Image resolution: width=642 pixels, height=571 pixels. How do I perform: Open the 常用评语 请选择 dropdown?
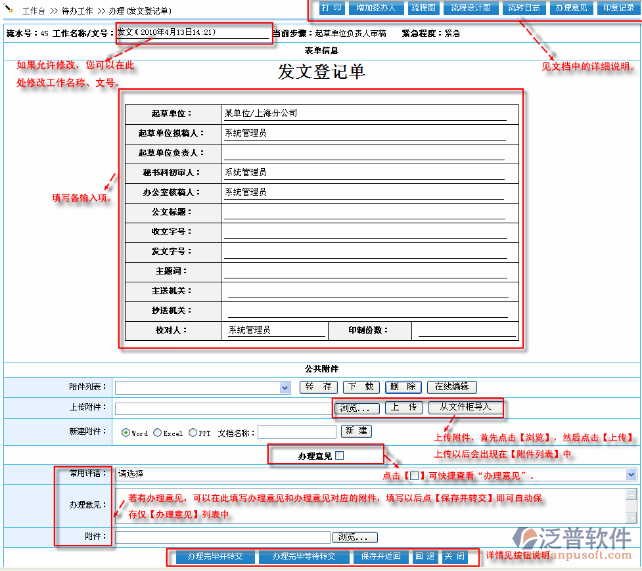pos(631,475)
